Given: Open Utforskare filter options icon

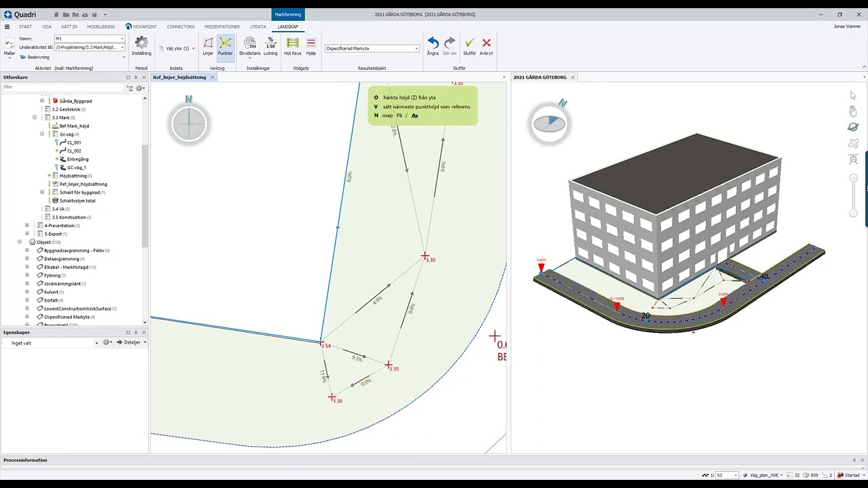Looking at the screenshot, I should (130, 87).
